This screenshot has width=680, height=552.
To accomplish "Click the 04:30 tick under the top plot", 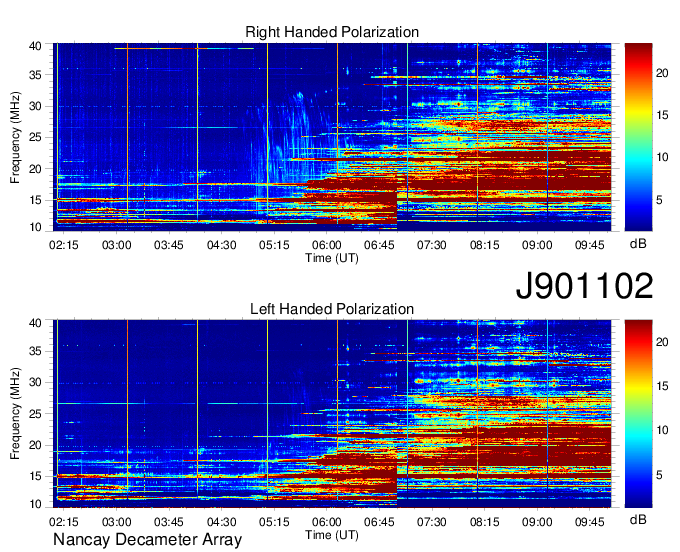I will 222,245.
